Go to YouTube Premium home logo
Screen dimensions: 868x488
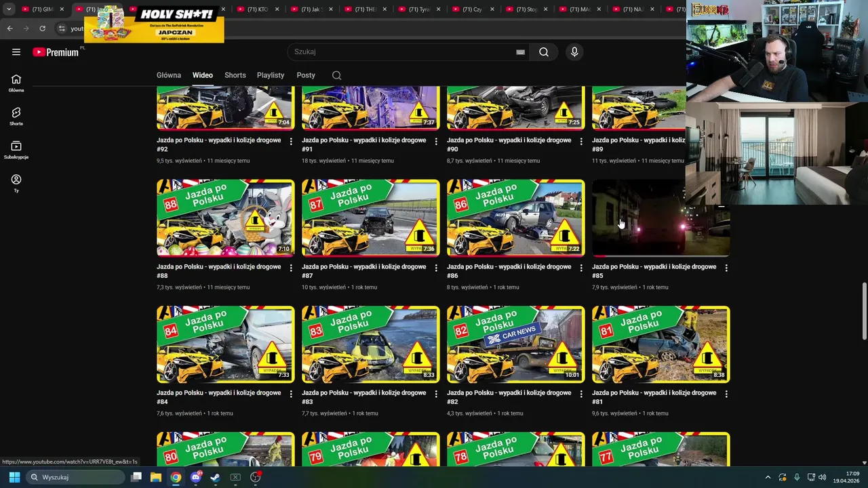56,52
